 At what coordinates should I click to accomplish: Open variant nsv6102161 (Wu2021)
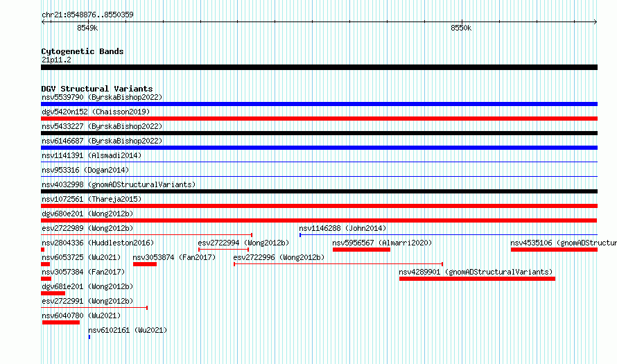(128, 330)
